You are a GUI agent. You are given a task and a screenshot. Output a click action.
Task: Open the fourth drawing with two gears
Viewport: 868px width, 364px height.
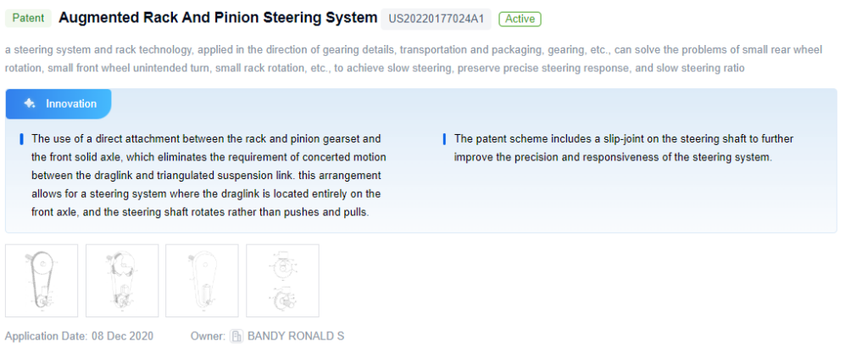[x=282, y=281]
